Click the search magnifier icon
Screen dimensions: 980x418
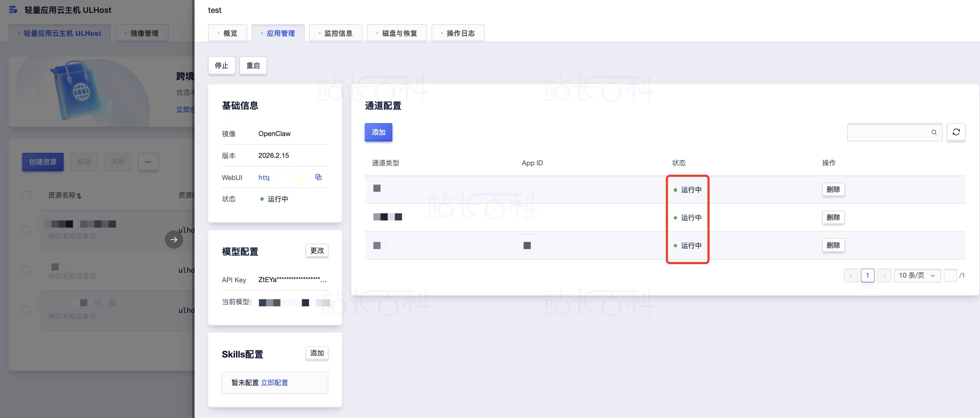tap(934, 132)
